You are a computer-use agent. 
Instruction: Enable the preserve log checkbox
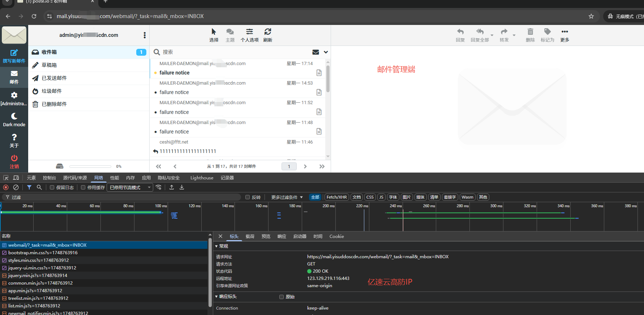52,187
